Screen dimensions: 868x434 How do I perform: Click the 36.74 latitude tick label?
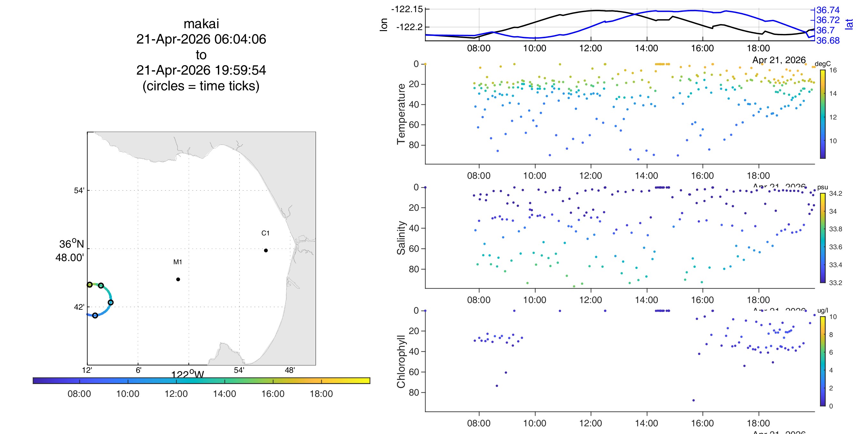pyautogui.click(x=828, y=10)
